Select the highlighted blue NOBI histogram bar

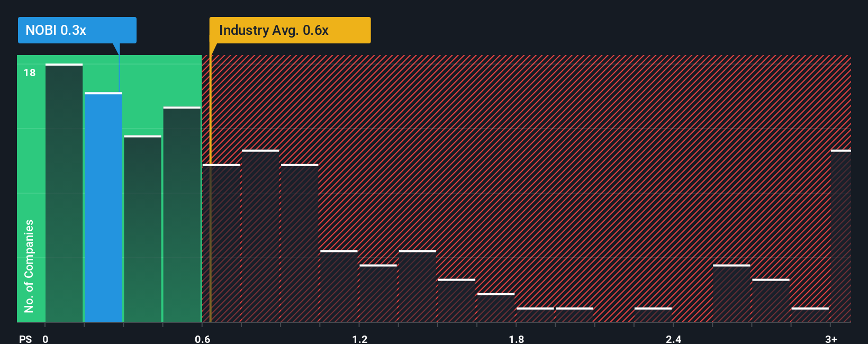[103, 207]
